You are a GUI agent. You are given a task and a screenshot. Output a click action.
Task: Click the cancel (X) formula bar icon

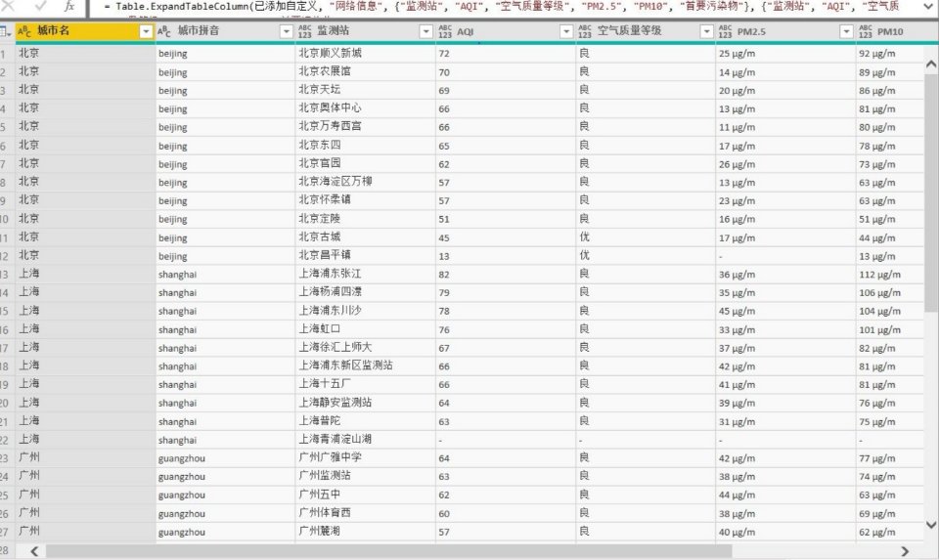9,6
